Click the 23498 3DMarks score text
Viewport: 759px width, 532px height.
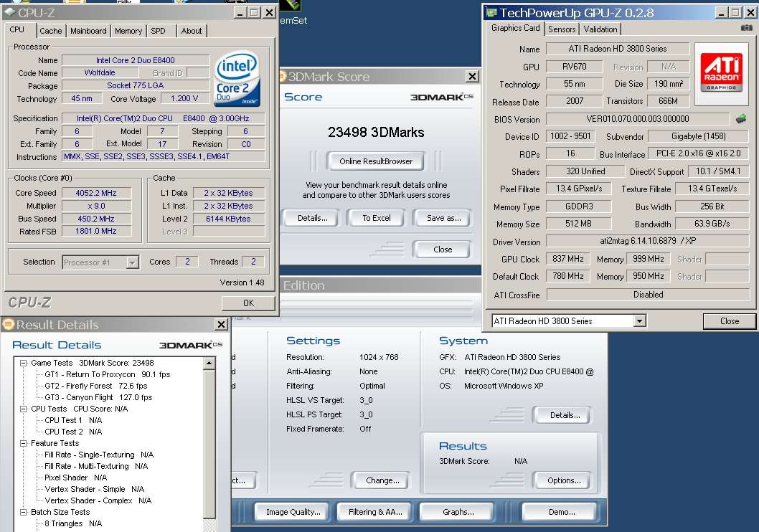(x=376, y=133)
